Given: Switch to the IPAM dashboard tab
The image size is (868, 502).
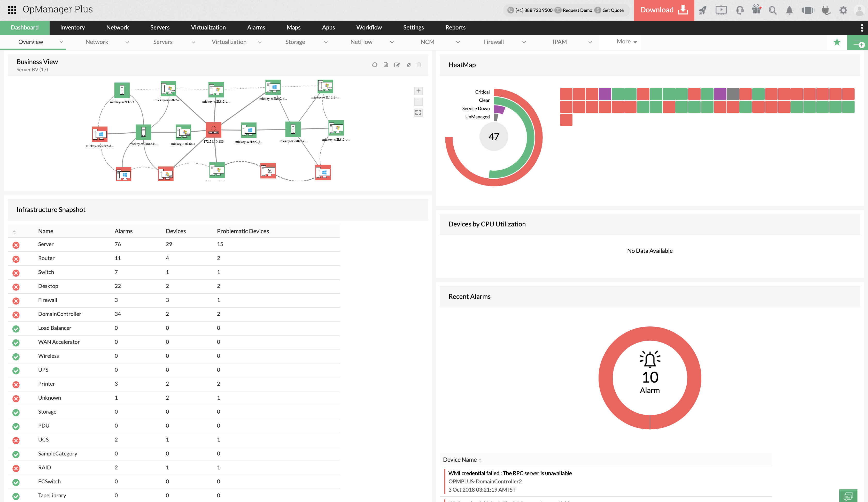Looking at the screenshot, I should pos(559,42).
